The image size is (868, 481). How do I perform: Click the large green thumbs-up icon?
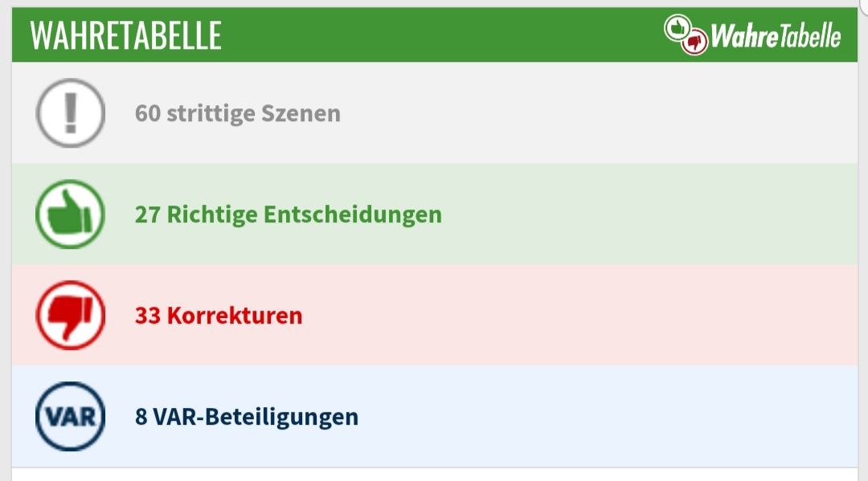[x=71, y=214]
